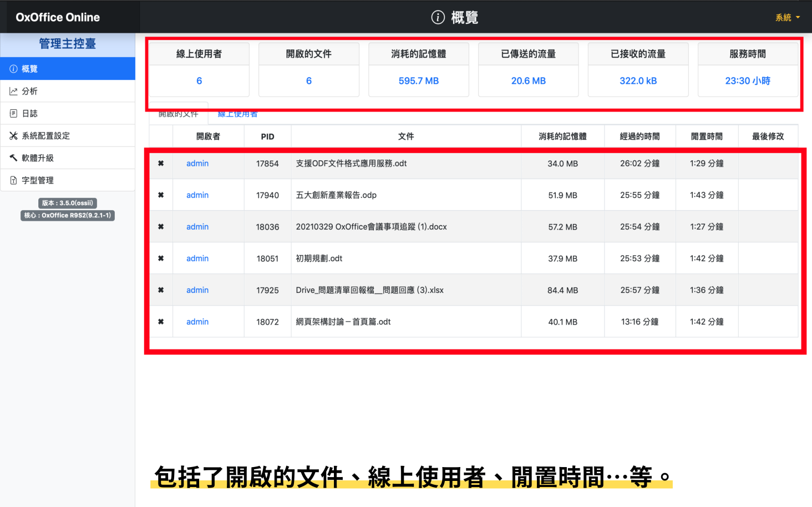Click elapsed time cell 13:16 分鐘
Screen dimensions: 812x507
click(x=640, y=322)
